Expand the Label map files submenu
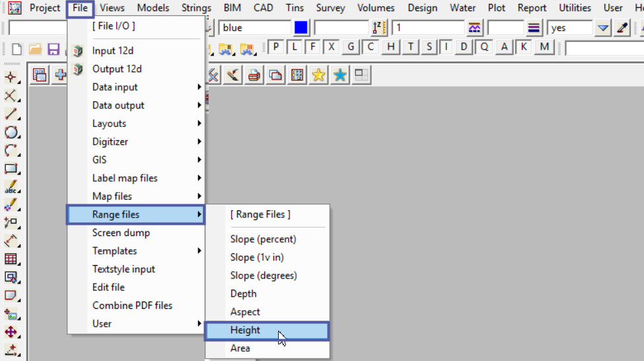This screenshot has width=644, height=361. 136,178
